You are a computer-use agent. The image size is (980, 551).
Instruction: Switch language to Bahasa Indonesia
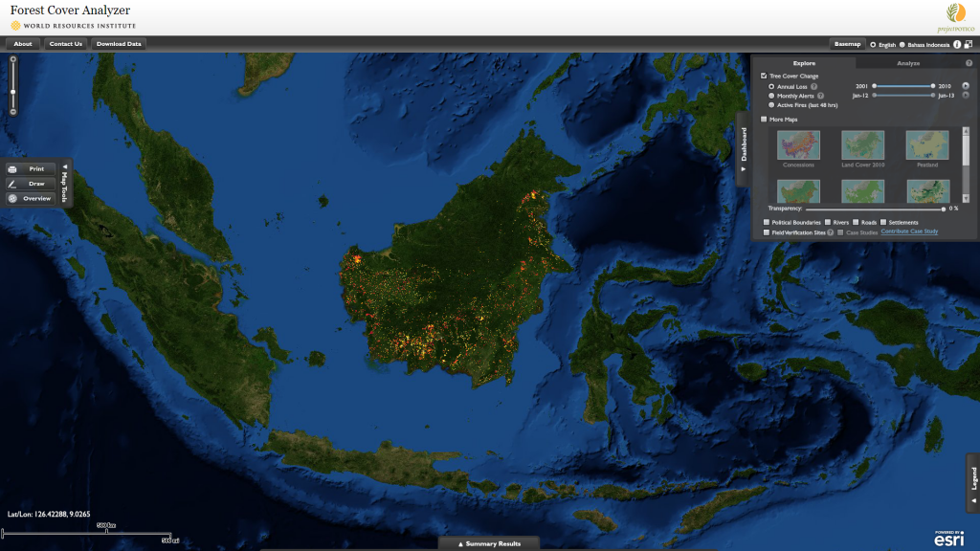[902, 44]
